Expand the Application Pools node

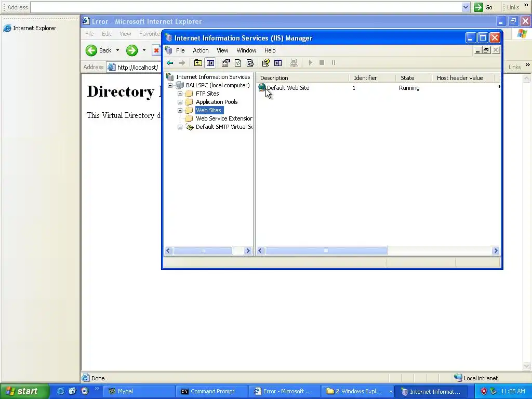coord(180,102)
